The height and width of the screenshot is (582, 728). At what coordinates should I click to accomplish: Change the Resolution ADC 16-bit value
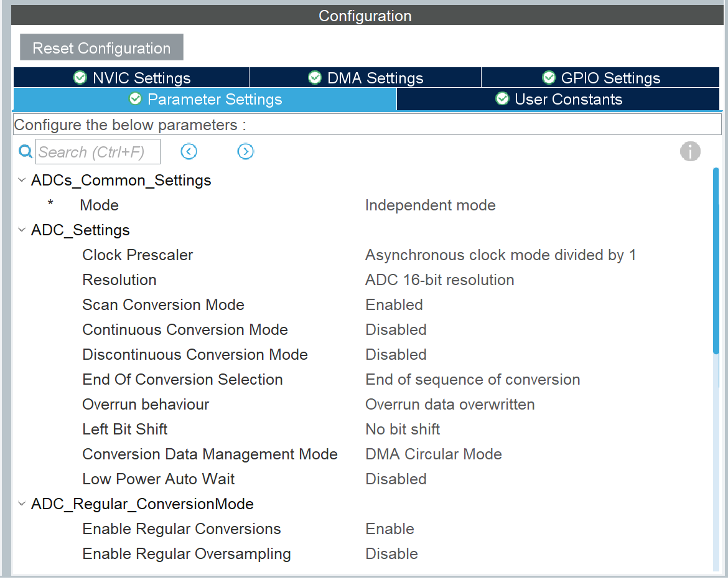click(439, 280)
